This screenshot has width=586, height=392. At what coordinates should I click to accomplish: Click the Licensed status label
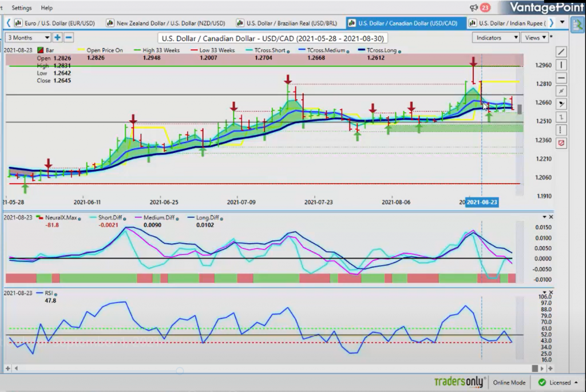tap(560, 382)
